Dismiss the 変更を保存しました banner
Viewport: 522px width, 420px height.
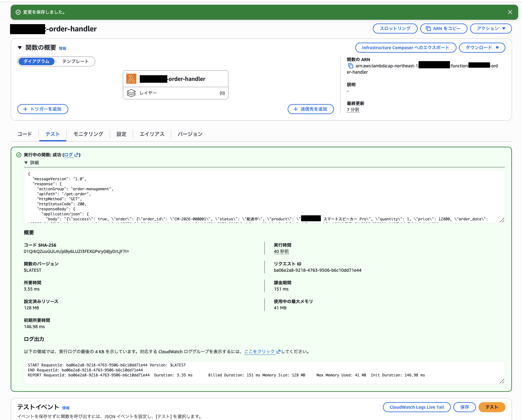pos(510,12)
